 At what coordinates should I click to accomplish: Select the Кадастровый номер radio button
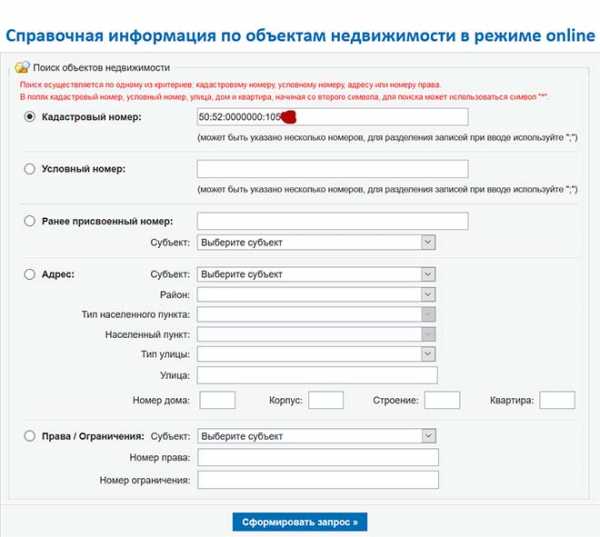(29, 117)
